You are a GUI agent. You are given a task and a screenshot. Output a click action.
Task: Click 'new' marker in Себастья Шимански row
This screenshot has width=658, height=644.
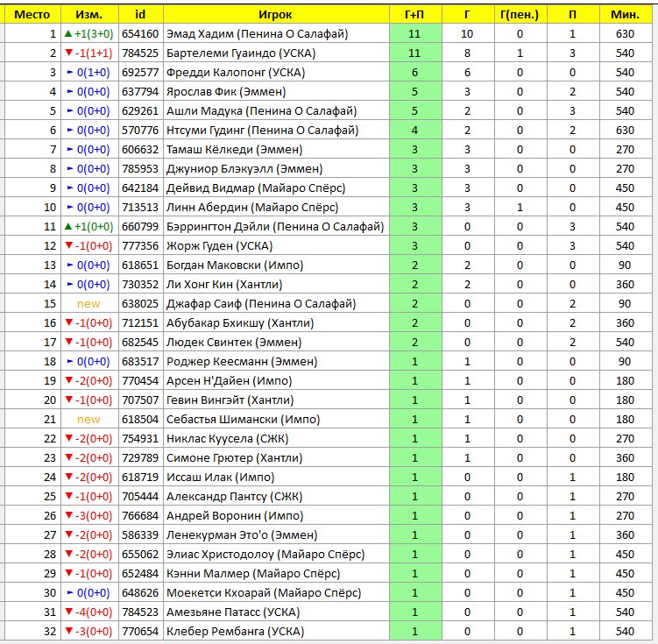click(x=89, y=420)
